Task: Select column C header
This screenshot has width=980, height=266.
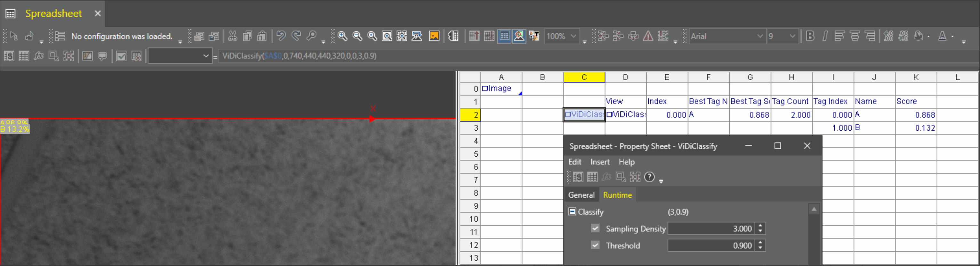Action: click(x=584, y=77)
